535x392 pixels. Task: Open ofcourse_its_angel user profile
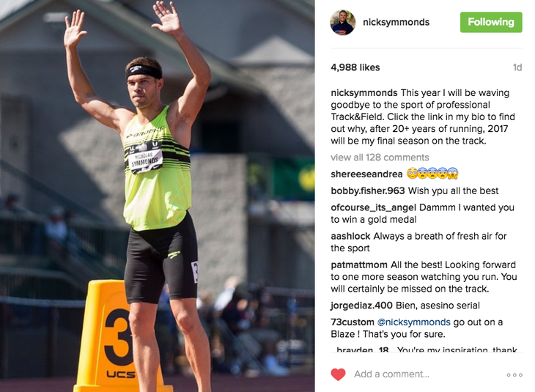373,207
